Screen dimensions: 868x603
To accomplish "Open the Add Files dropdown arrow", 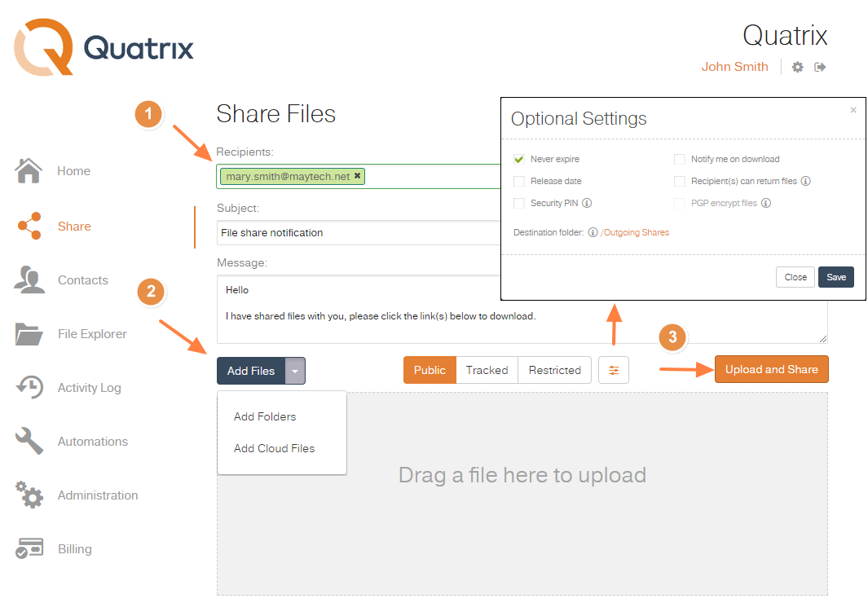I will pyautogui.click(x=294, y=370).
